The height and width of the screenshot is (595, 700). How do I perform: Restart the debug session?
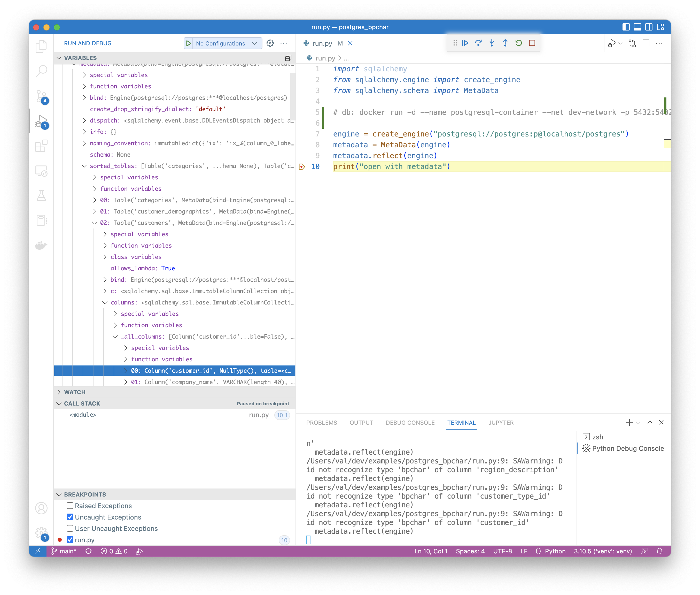518,43
